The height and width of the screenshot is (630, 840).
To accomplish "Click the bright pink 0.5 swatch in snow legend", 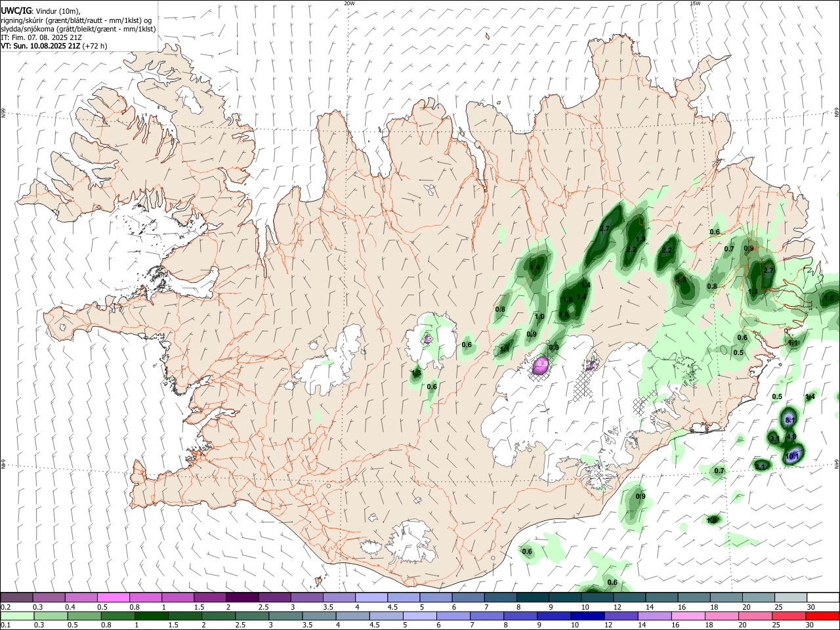I will click(113, 597).
